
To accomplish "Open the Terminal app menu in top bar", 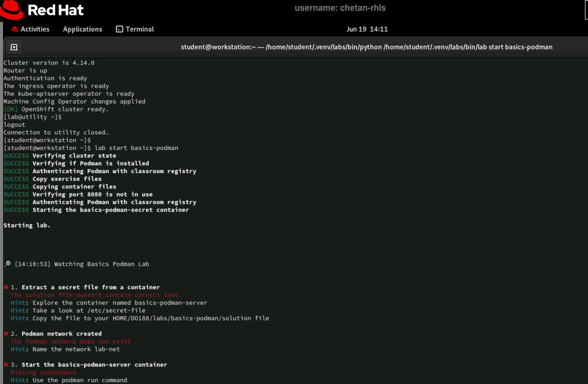I will tap(135, 29).
